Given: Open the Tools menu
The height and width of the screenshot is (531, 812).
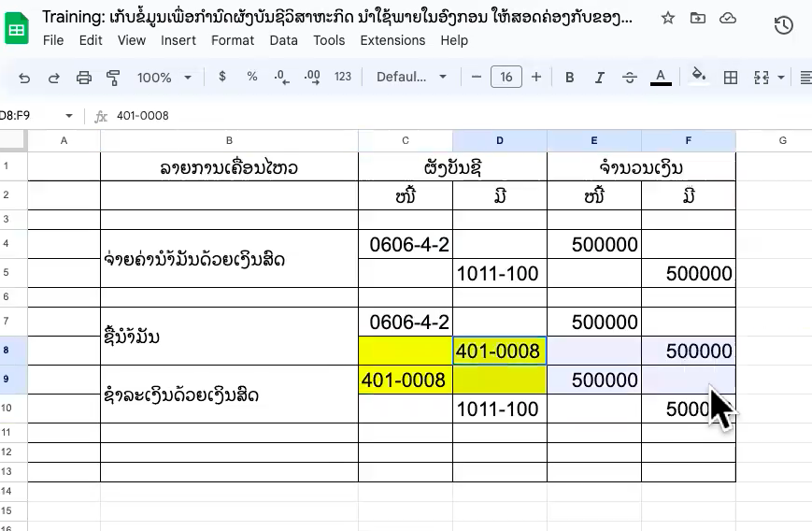Looking at the screenshot, I should coord(329,40).
